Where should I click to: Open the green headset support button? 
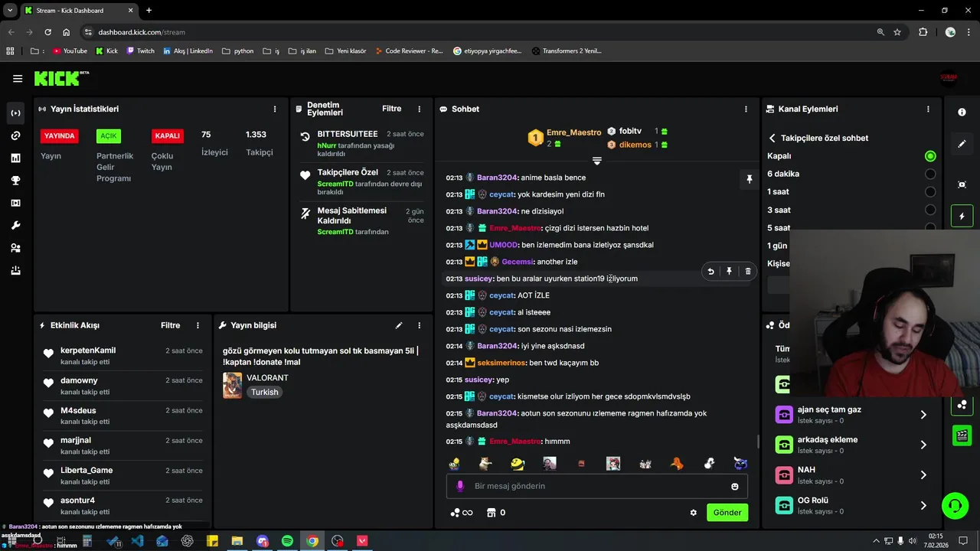click(x=955, y=505)
